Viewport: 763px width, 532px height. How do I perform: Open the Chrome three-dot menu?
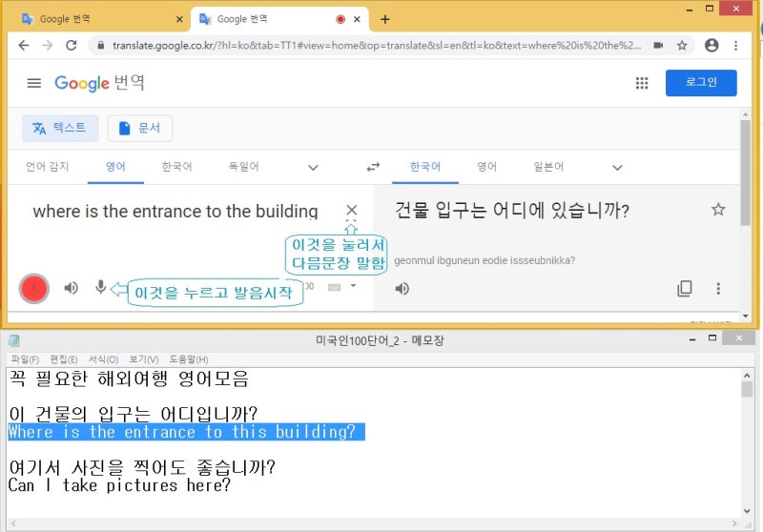click(735, 46)
